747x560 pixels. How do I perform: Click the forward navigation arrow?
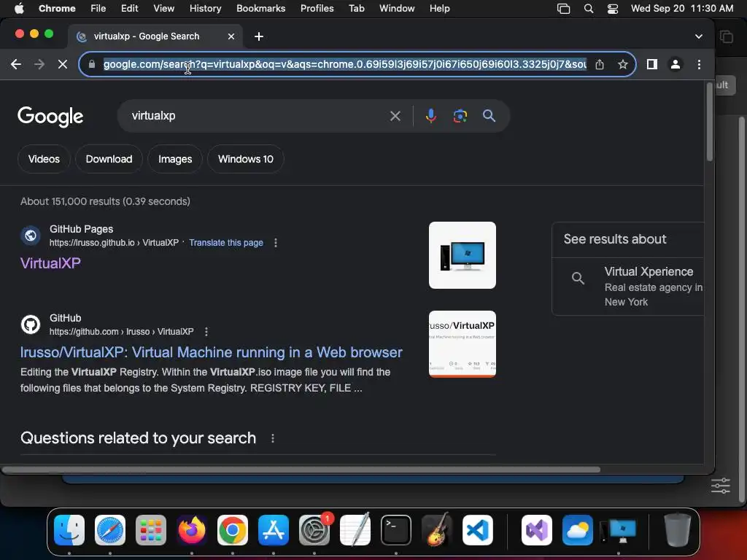click(39, 64)
